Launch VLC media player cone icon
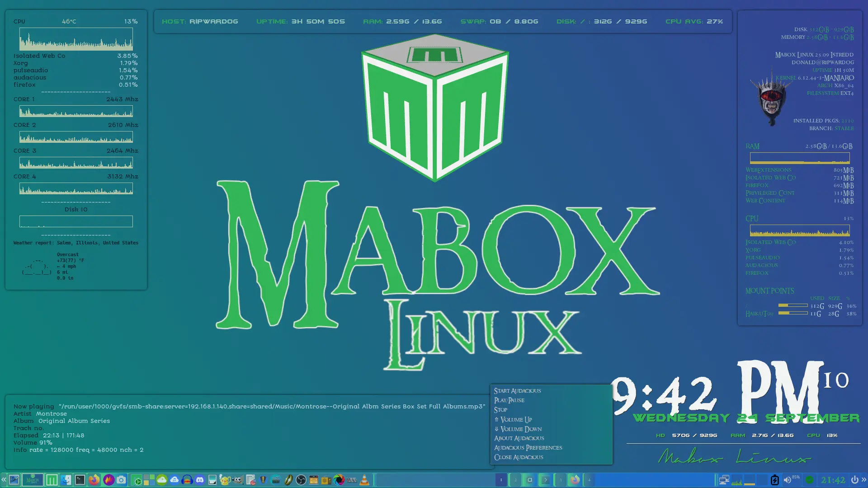Viewport: 868px width, 488px height. (x=364, y=480)
